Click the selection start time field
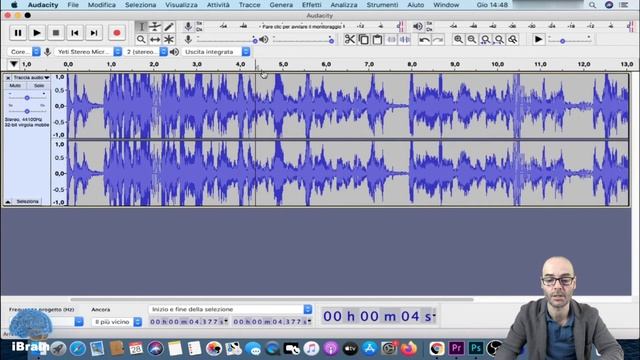640x360 pixels. point(189,322)
